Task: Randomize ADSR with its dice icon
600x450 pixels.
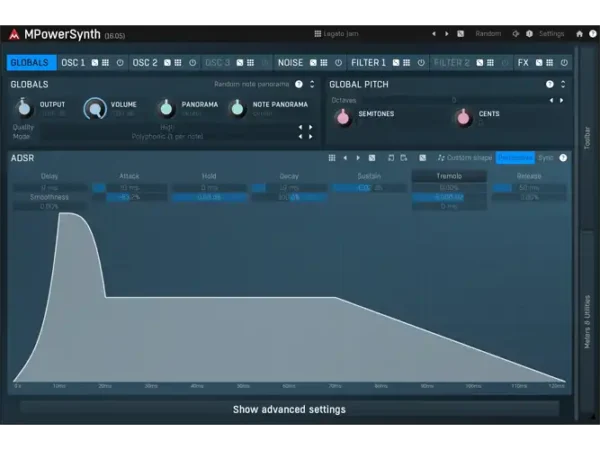Action: [x=372, y=158]
